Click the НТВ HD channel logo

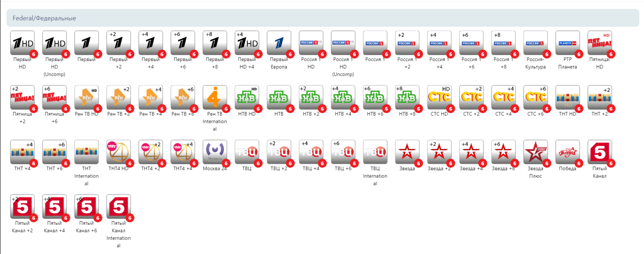click(x=247, y=98)
